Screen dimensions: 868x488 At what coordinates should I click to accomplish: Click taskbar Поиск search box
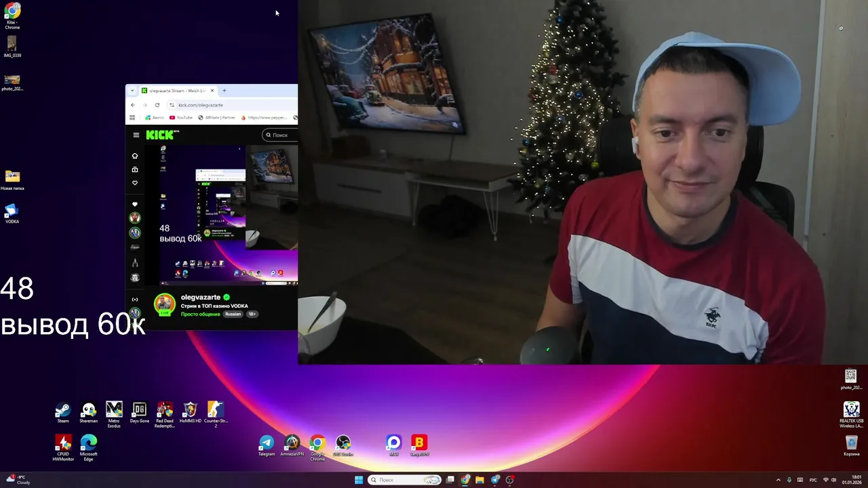pyautogui.click(x=405, y=480)
